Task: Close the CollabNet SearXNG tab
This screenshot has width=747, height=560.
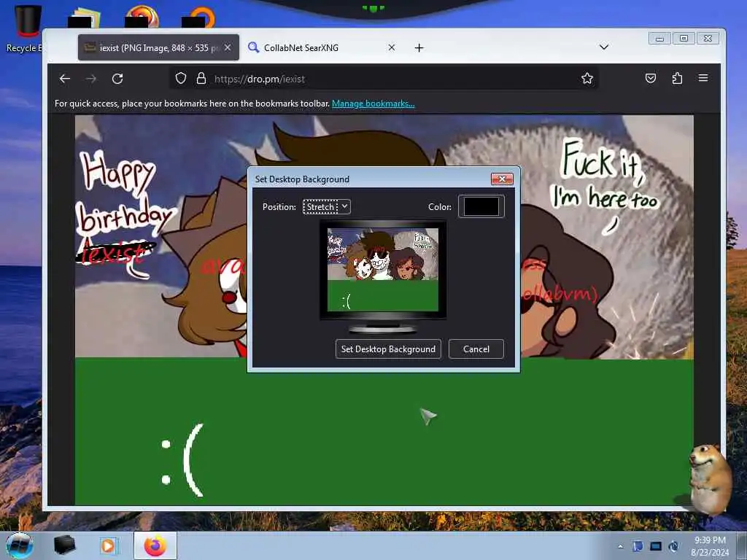Action: (x=392, y=47)
